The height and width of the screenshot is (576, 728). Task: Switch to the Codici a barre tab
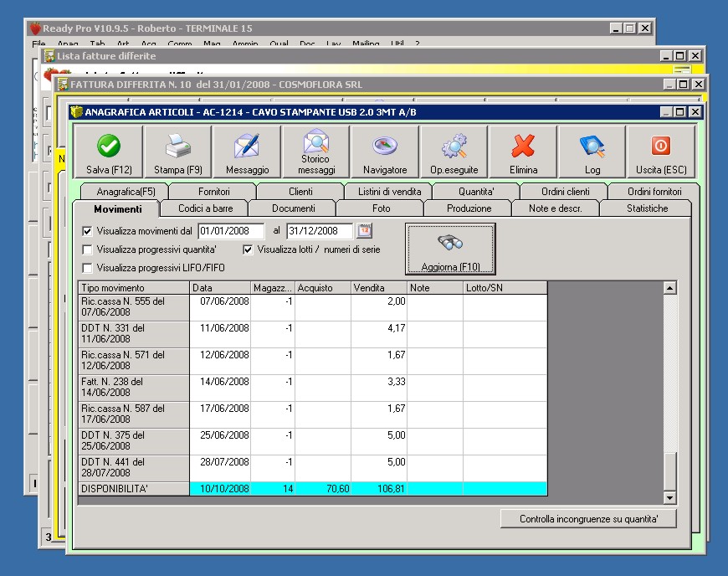point(205,208)
